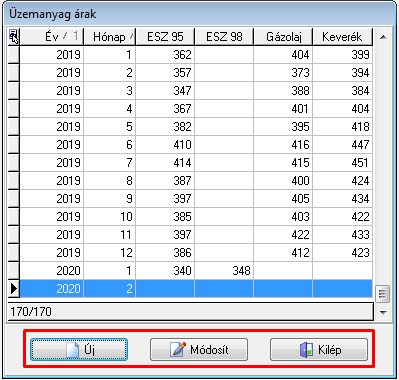This screenshot has height=380, width=399.
Task: Select Gázolaj value 373
Action: 283,73
